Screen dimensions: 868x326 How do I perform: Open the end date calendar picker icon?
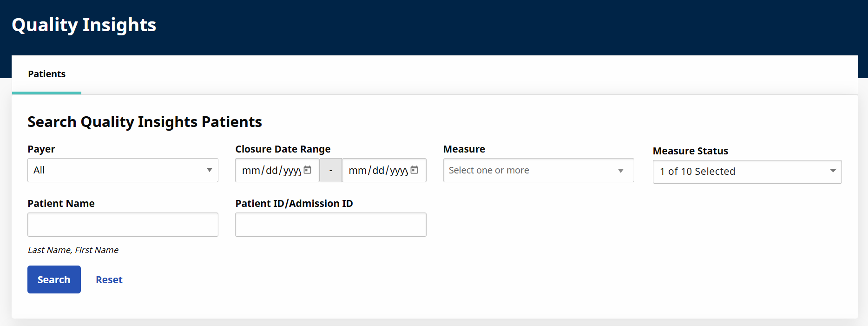click(x=414, y=170)
